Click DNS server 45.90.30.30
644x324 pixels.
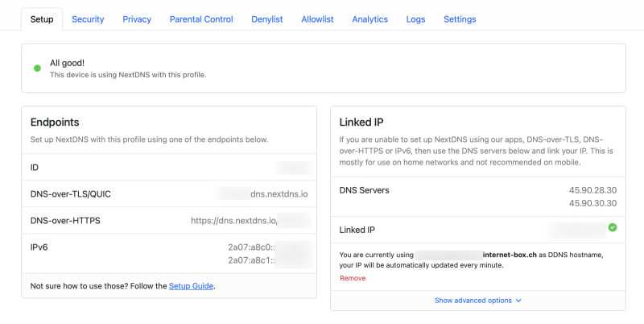click(592, 203)
